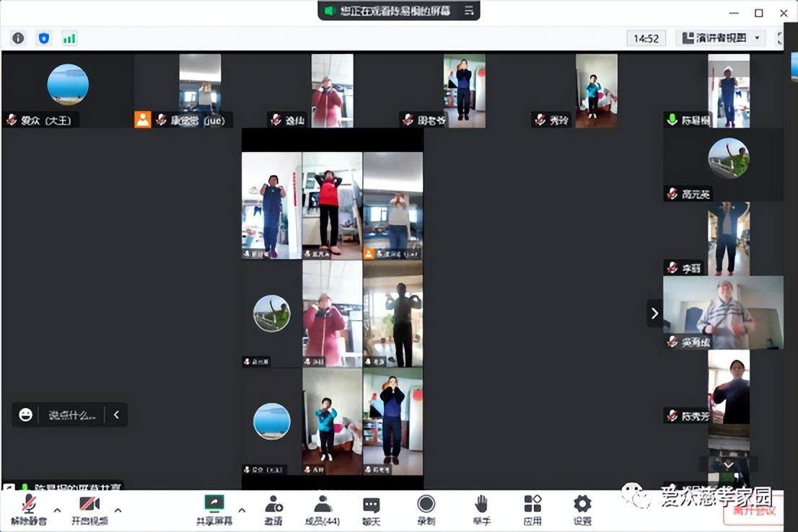Toggle 开启视频 to turn camera on
Image resolution: width=798 pixels, height=532 pixels.
(89, 508)
